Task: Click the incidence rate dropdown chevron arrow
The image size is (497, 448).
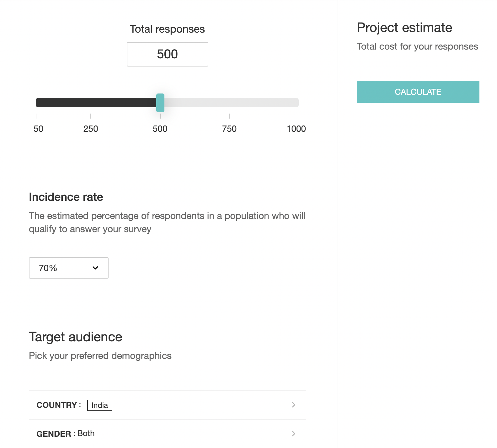Action: point(95,268)
